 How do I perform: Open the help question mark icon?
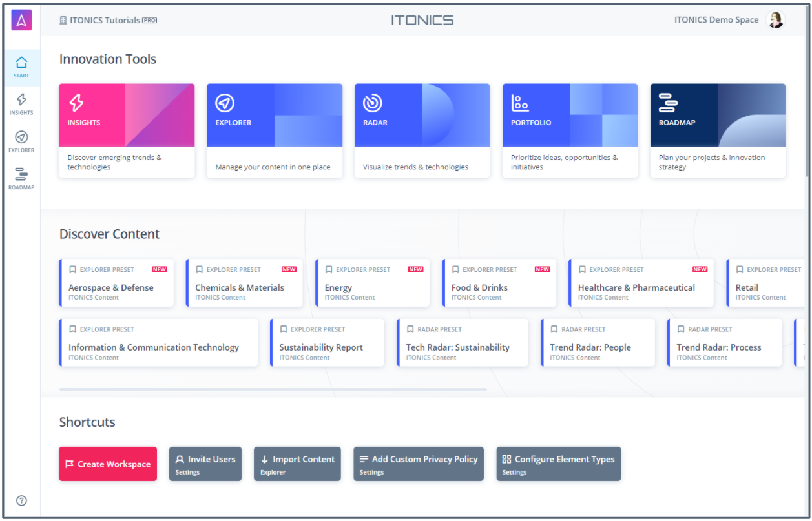(21, 500)
